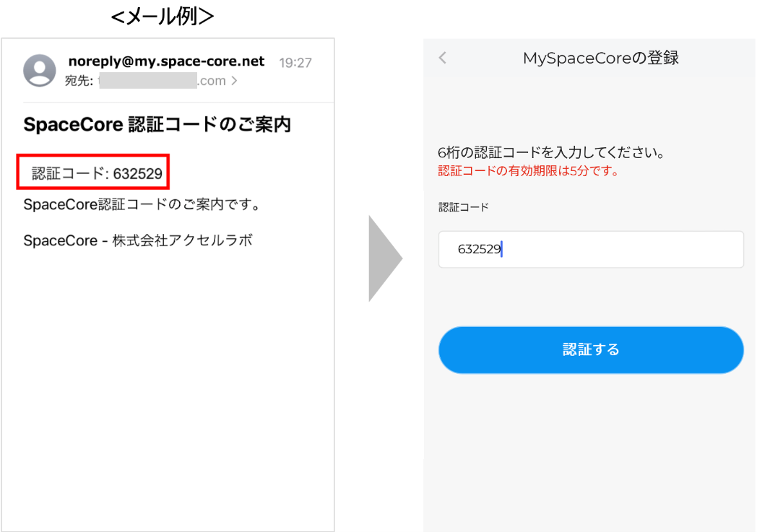Click the 認証する button

pos(590,350)
